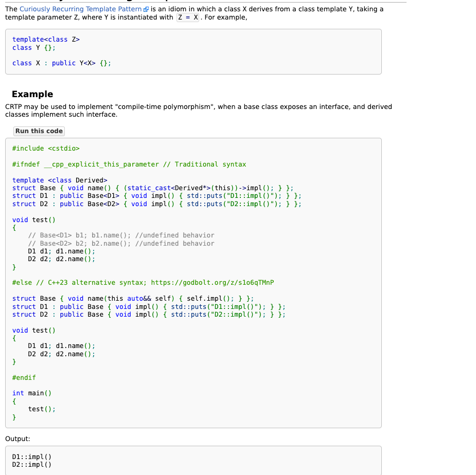Click the Output: label

click(17, 439)
